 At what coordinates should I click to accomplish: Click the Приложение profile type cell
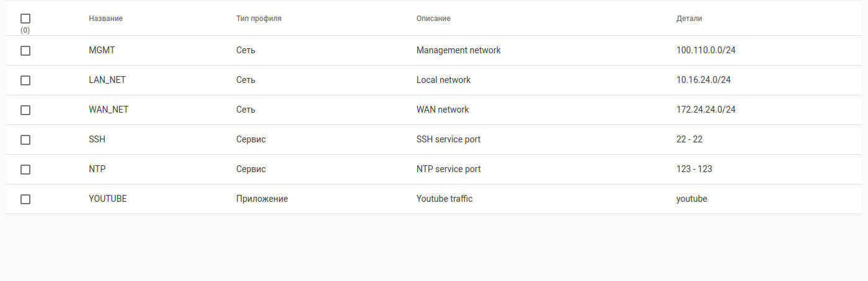pyautogui.click(x=262, y=199)
